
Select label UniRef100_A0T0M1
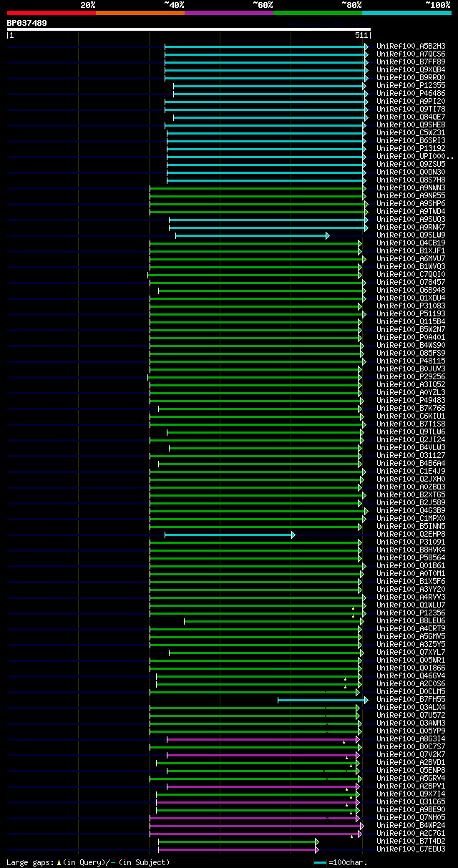click(411, 574)
